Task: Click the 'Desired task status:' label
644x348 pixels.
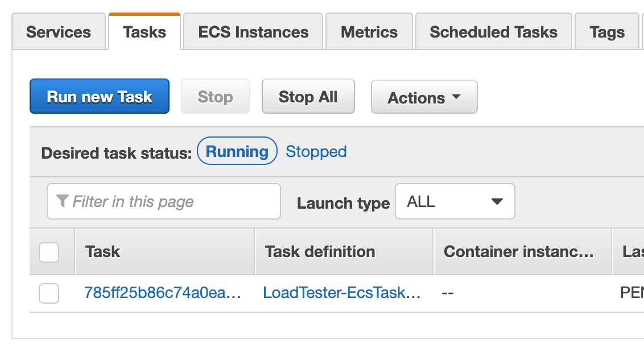Action: pyautogui.click(x=116, y=152)
